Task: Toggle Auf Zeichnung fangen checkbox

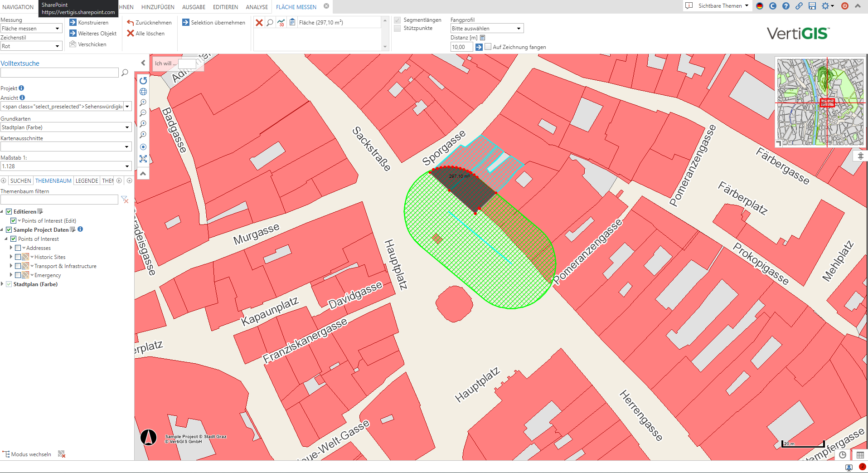Action: pyautogui.click(x=488, y=47)
